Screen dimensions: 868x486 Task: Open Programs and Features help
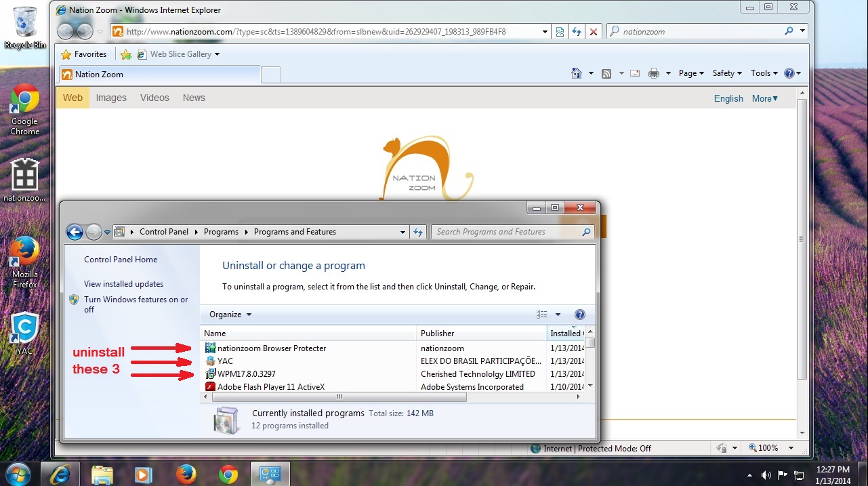[x=579, y=315]
